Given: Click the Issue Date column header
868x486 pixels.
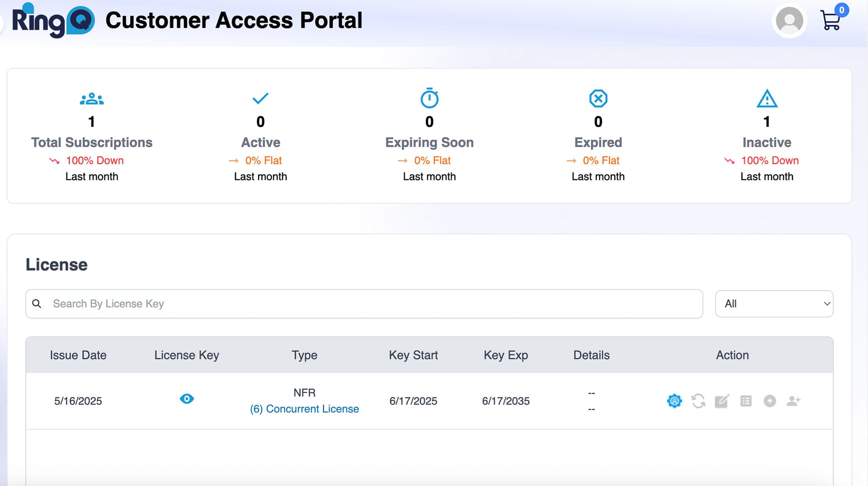Looking at the screenshot, I should pos(78,355).
